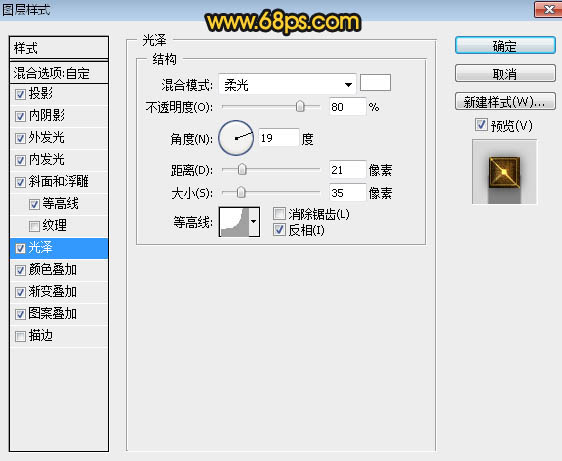Select 混合选项:自定 blending options

tap(59, 73)
